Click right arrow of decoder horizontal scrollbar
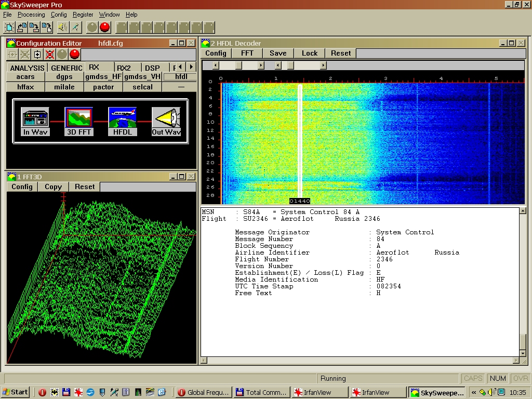 (x=516, y=361)
